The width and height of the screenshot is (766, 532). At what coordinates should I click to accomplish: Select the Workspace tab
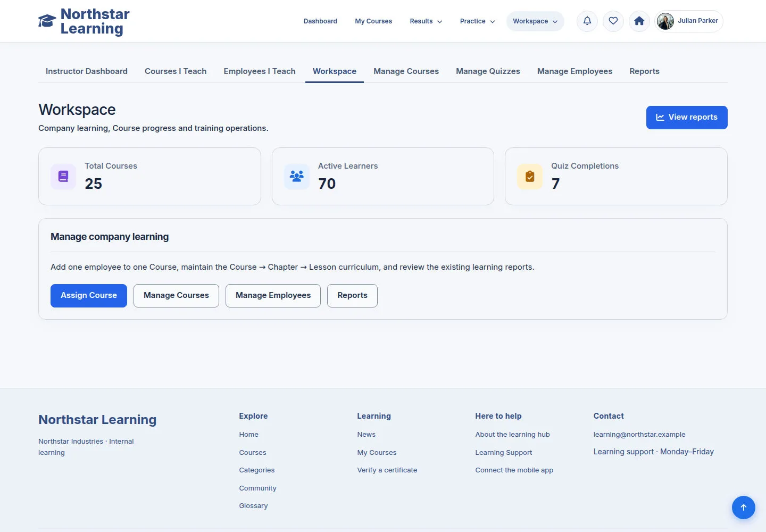[335, 71]
